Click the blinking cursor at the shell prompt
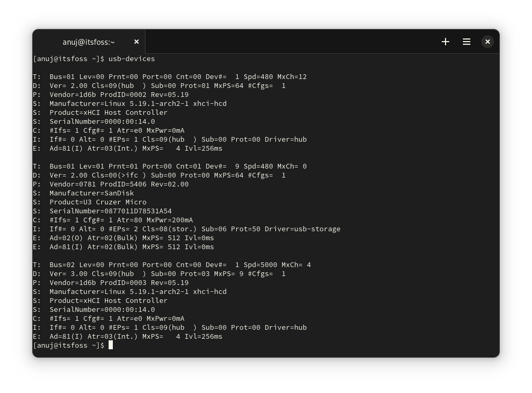Image resolution: width=532 pixels, height=393 pixels. (111, 345)
